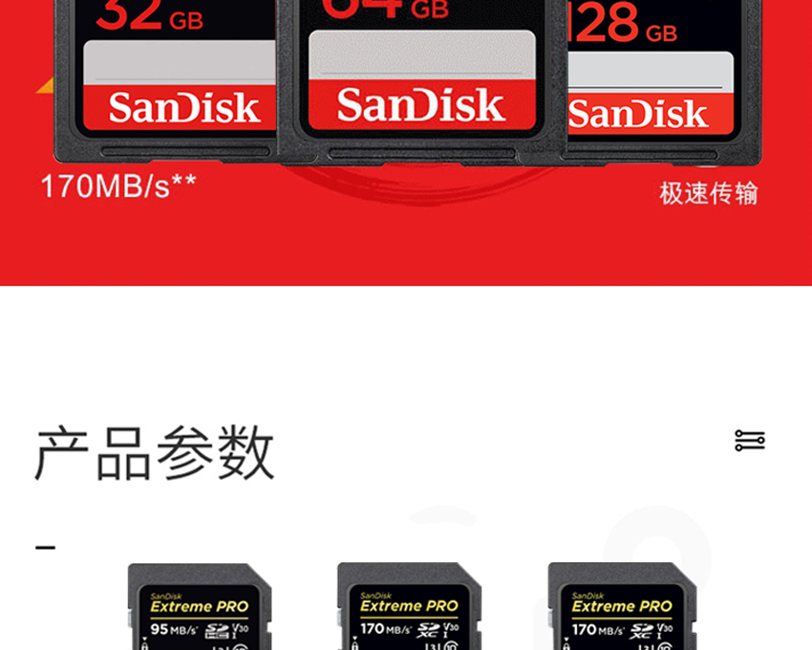Screen dimensions: 812x650
Task: Click the SDHC logo on 95 MB/s card
Action: click(217, 631)
